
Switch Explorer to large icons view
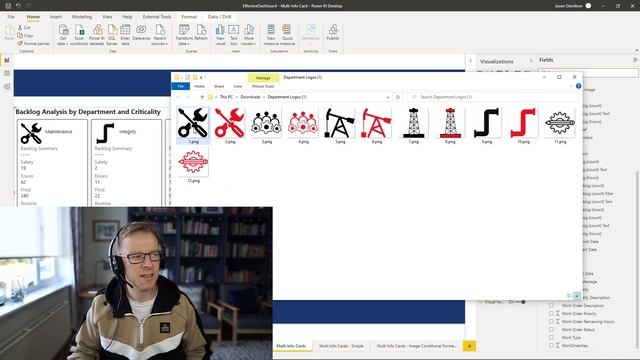577,296
